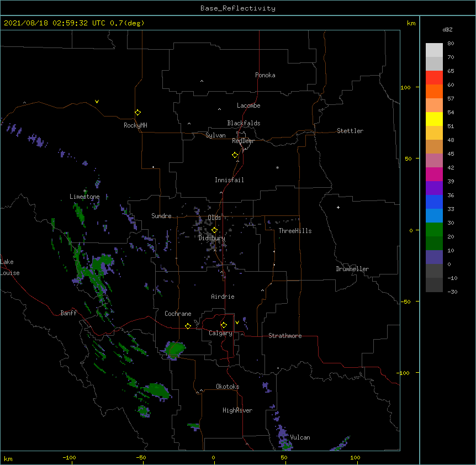Click the Calgary city label
The height and width of the screenshot is (465, 476).
[220, 333]
